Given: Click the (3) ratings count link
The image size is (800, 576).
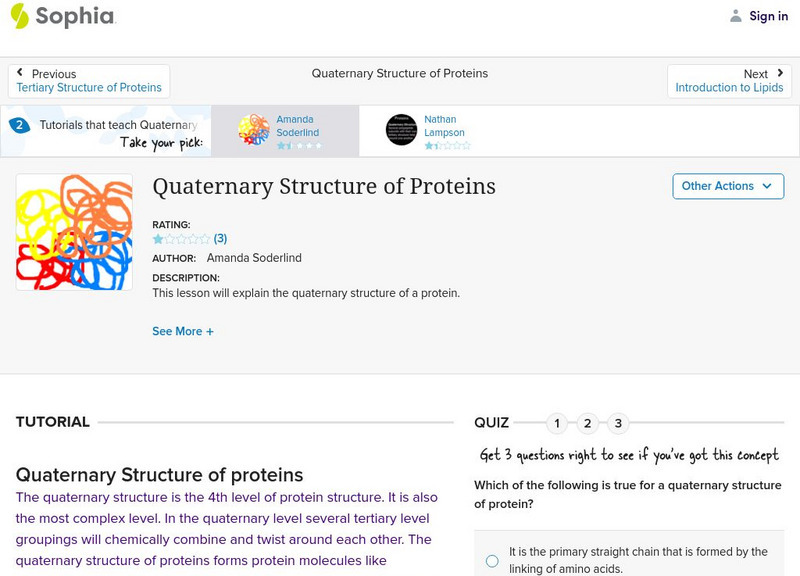Looking at the screenshot, I should click(221, 239).
